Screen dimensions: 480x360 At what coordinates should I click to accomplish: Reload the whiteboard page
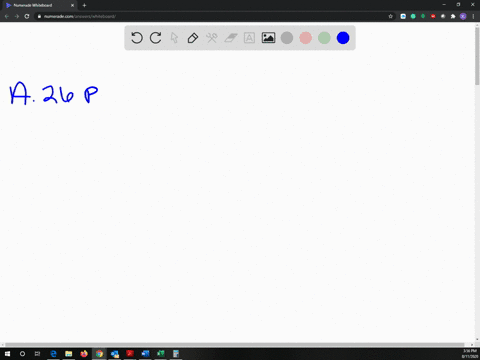[27, 16]
